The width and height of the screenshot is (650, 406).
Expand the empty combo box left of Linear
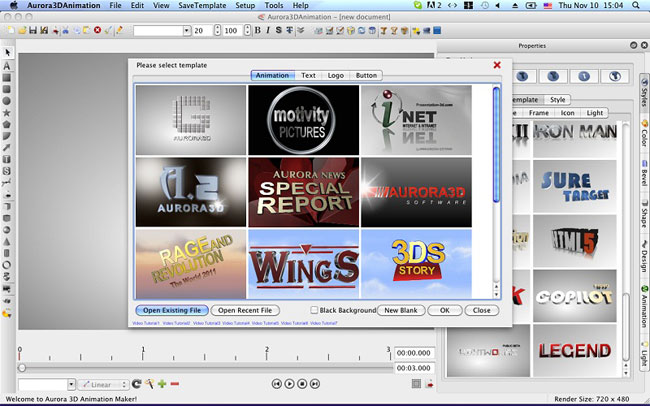click(70, 384)
